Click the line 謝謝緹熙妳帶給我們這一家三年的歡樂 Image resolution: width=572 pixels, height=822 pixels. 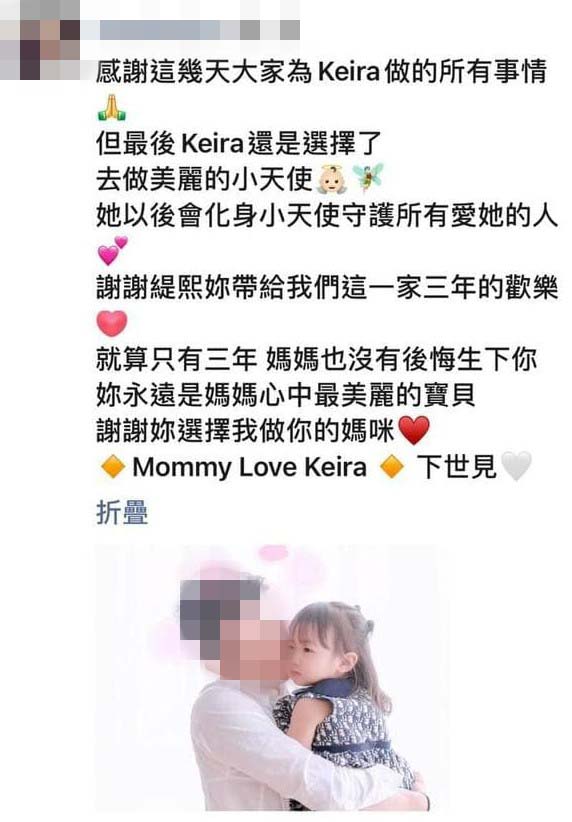click(327, 287)
